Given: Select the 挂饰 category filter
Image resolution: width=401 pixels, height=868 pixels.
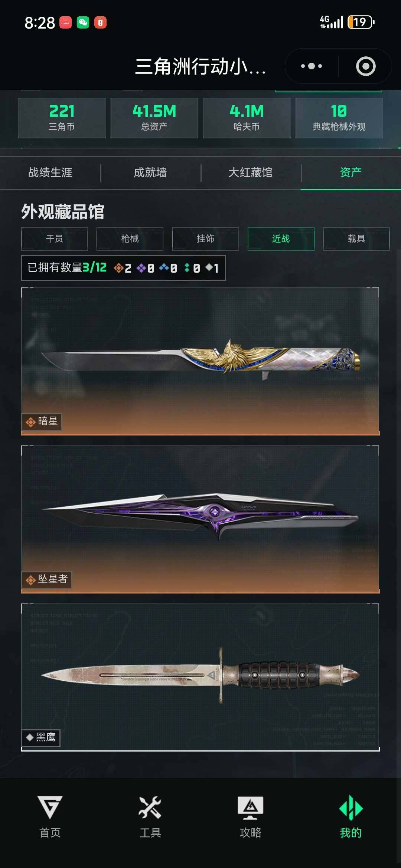Looking at the screenshot, I should [205, 239].
